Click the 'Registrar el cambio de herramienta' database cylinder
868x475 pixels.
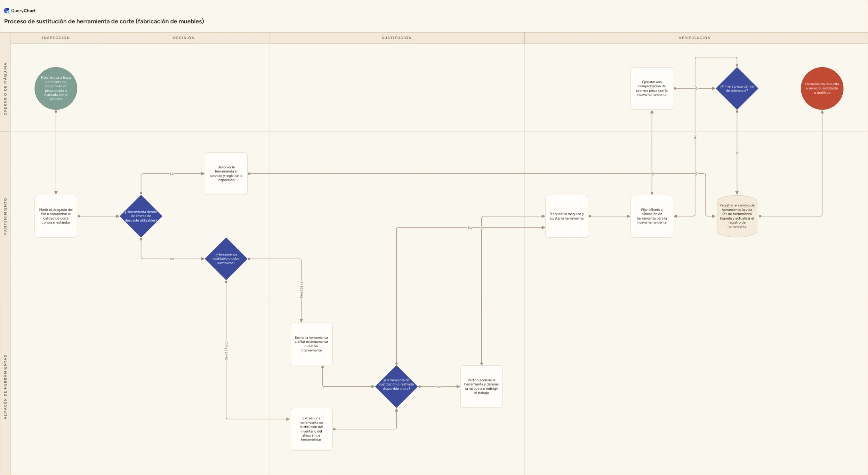coord(737,216)
